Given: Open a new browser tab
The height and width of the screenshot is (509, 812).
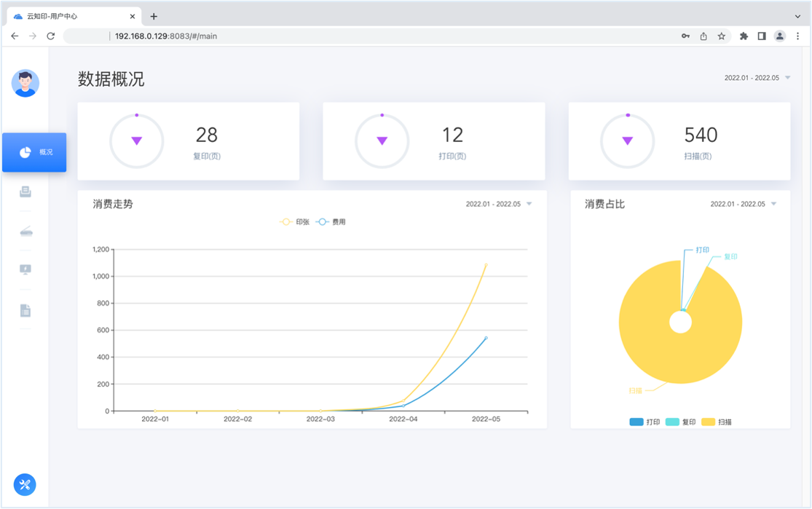Looking at the screenshot, I should tap(154, 16).
